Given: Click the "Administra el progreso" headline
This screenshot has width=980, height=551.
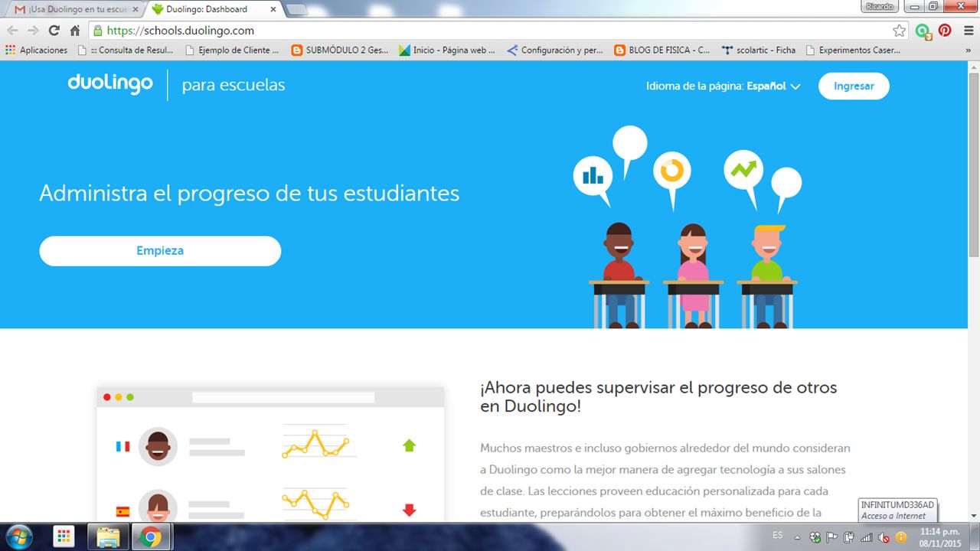Looking at the screenshot, I should click(x=250, y=193).
